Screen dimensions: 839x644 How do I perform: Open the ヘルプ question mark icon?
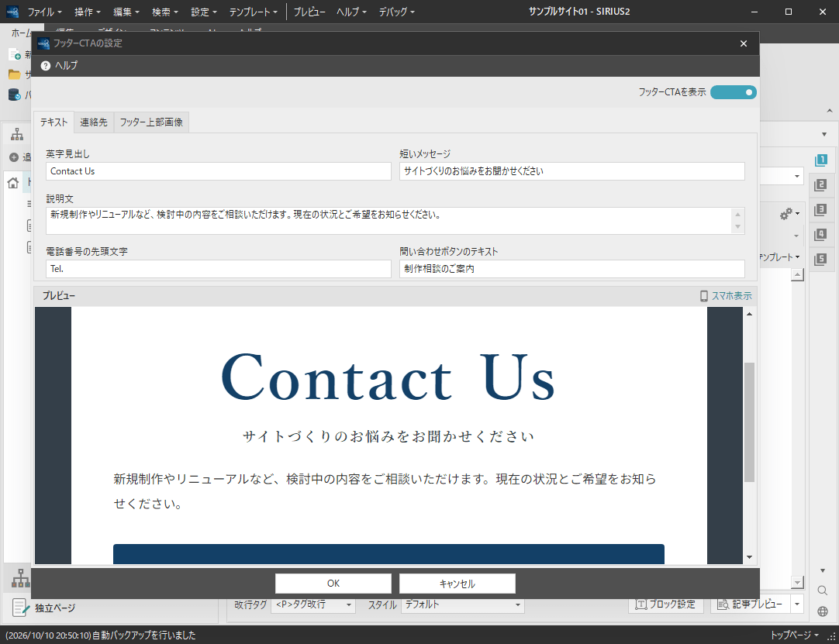tap(46, 66)
